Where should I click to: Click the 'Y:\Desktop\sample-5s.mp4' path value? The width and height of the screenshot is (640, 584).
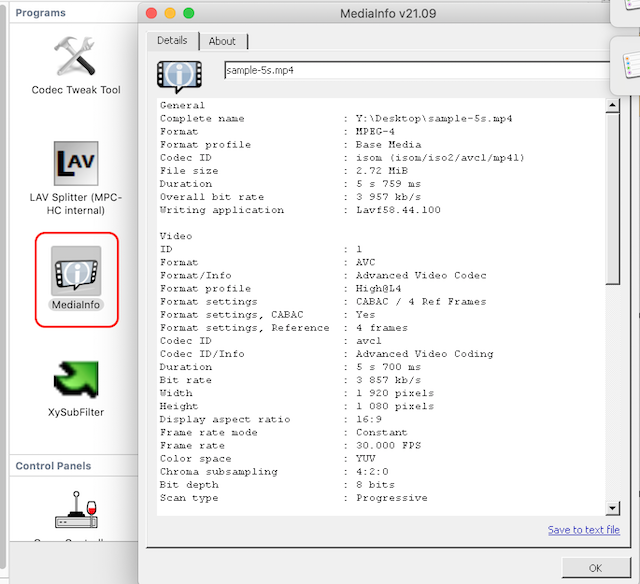(x=434, y=119)
